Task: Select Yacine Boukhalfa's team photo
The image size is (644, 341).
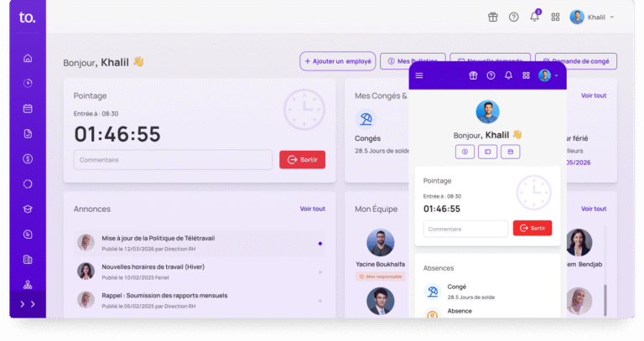Action: pyautogui.click(x=381, y=242)
